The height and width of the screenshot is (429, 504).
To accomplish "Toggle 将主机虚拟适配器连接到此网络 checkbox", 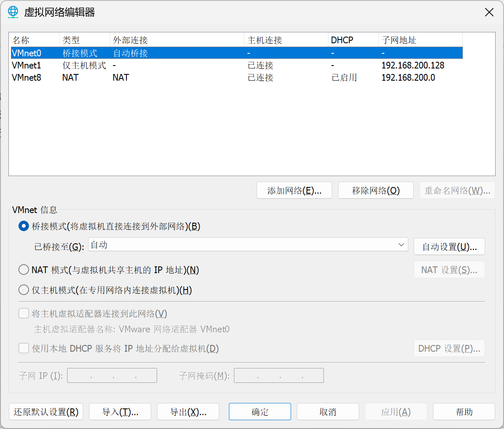I will [24, 313].
